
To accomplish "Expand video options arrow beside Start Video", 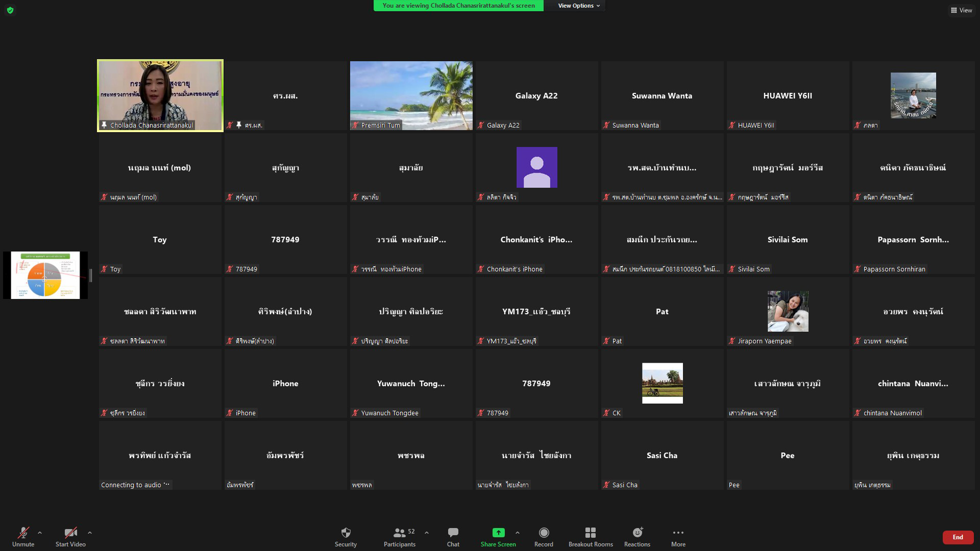I will pos(90,533).
